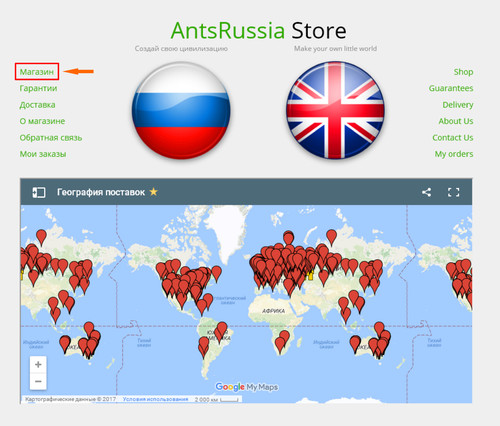The height and width of the screenshot is (426, 500).
Task: Click the Russian flag globe icon
Action: [x=181, y=110]
